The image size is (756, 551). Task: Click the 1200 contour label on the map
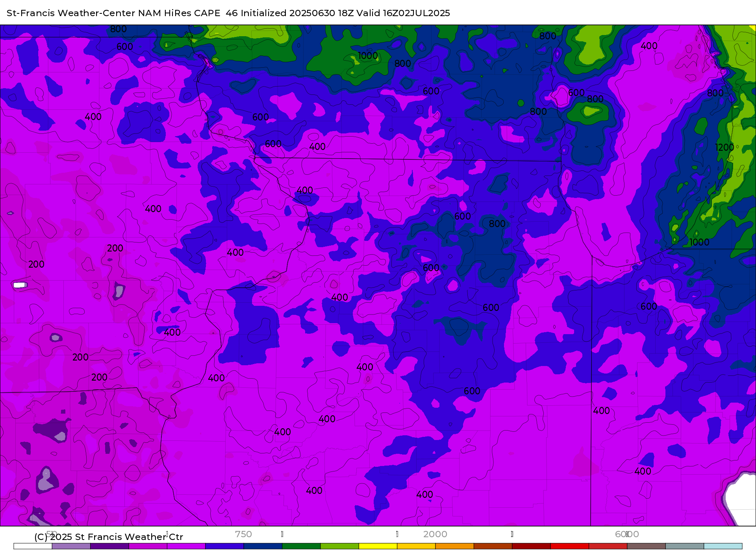(724, 147)
